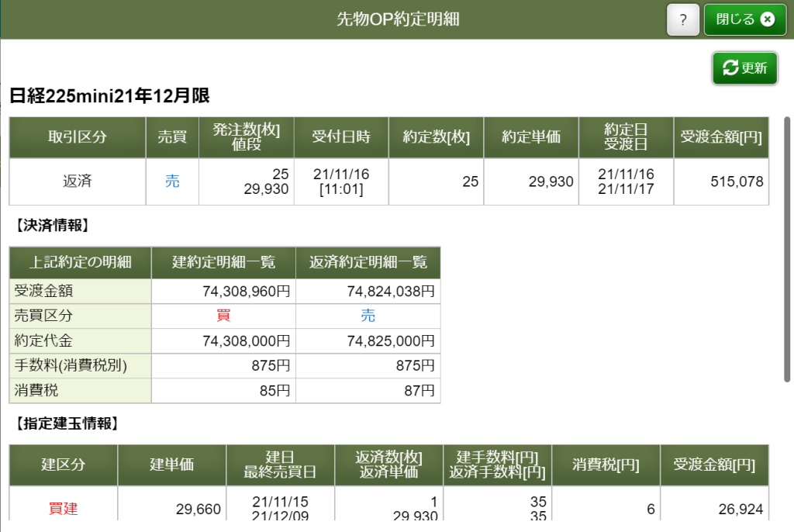The width and height of the screenshot is (794, 532).
Task: Click the 返済数[枚] 返済単価 column header
Action: [389, 465]
